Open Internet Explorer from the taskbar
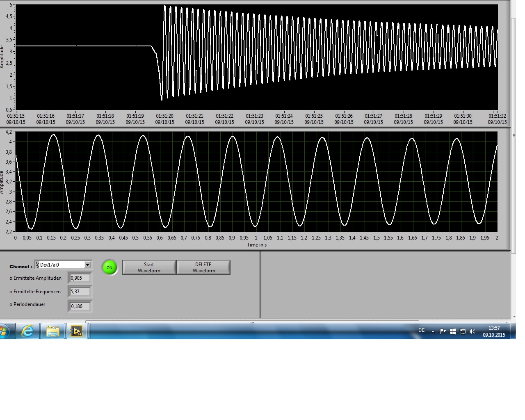 (27, 331)
